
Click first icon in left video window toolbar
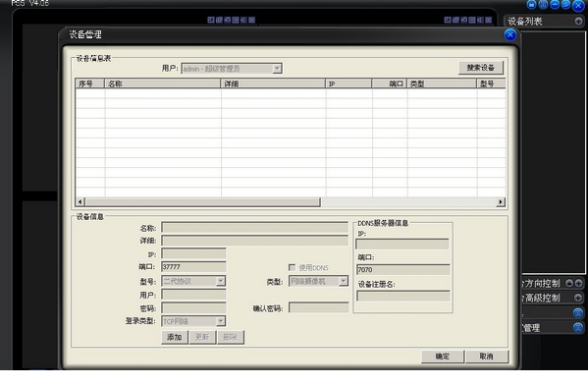tap(211, 20)
